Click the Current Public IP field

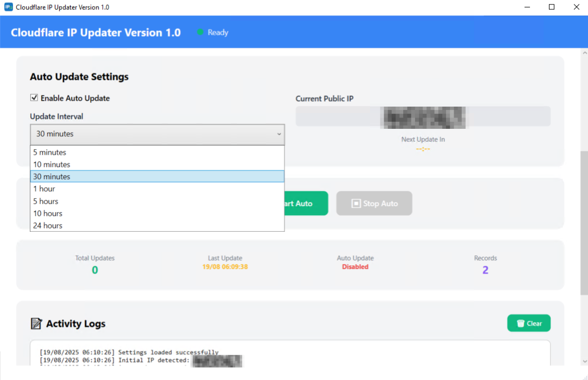423,116
